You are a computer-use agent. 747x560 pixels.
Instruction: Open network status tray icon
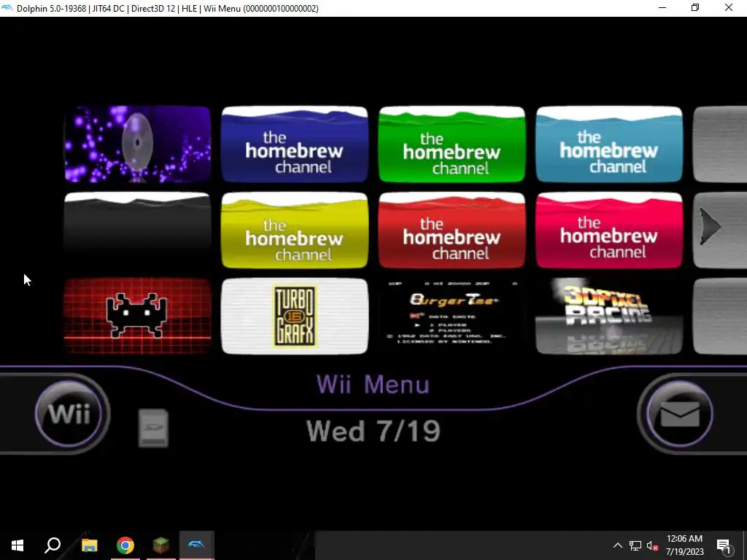pyautogui.click(x=635, y=545)
